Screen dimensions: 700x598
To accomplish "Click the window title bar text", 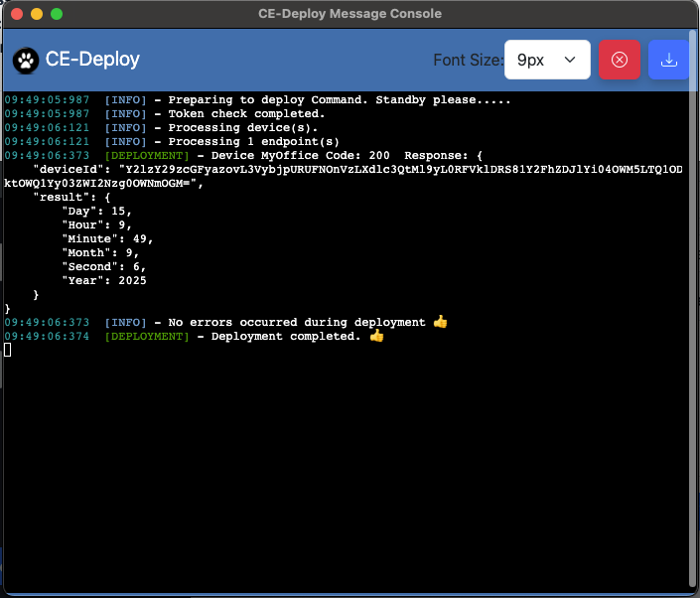I will click(x=350, y=14).
